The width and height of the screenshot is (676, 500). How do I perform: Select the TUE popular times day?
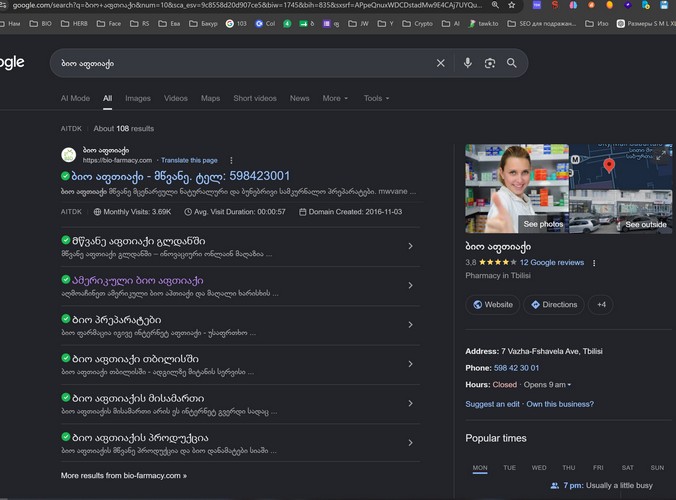(510, 468)
